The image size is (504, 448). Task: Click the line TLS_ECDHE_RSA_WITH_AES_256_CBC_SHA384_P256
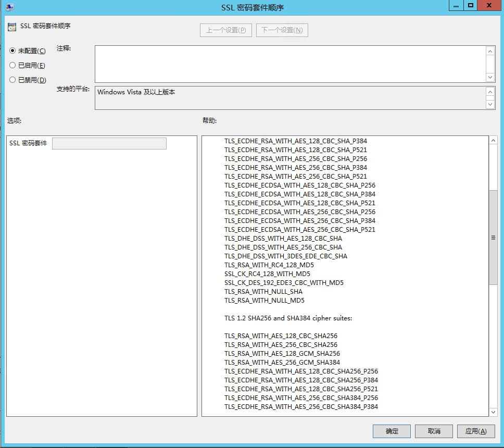(x=301, y=398)
